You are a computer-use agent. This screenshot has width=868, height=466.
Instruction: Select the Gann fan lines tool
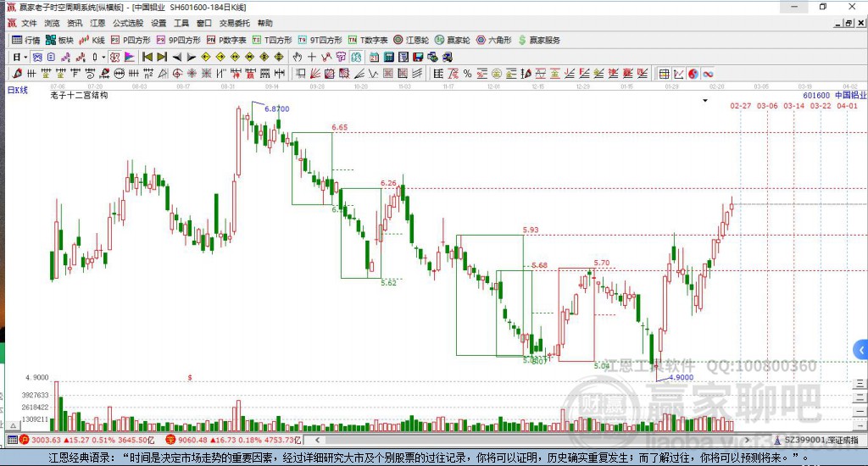(x=315, y=74)
